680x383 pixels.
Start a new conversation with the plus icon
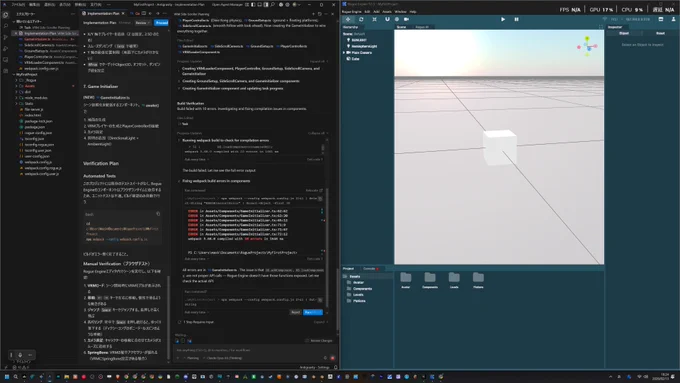[x=314, y=14]
